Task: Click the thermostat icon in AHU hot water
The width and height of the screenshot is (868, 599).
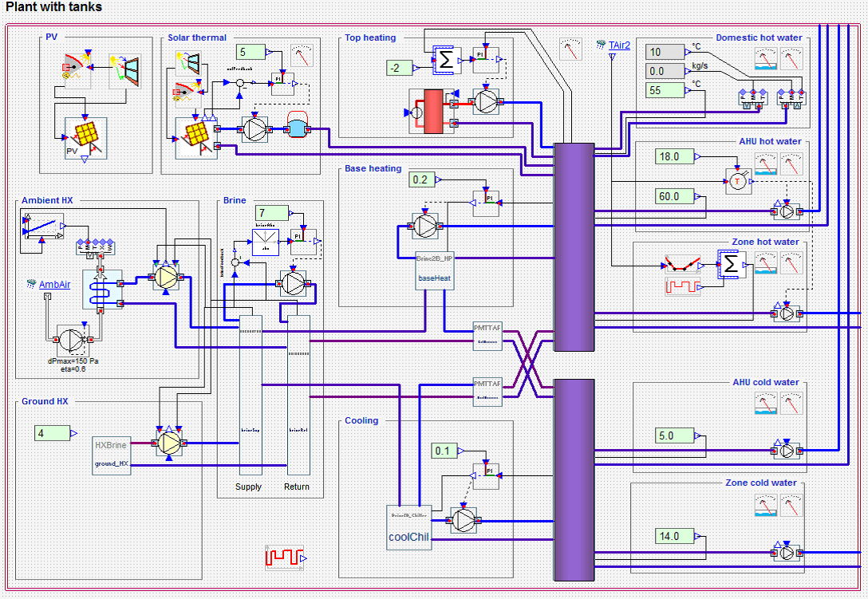Action: (x=738, y=182)
